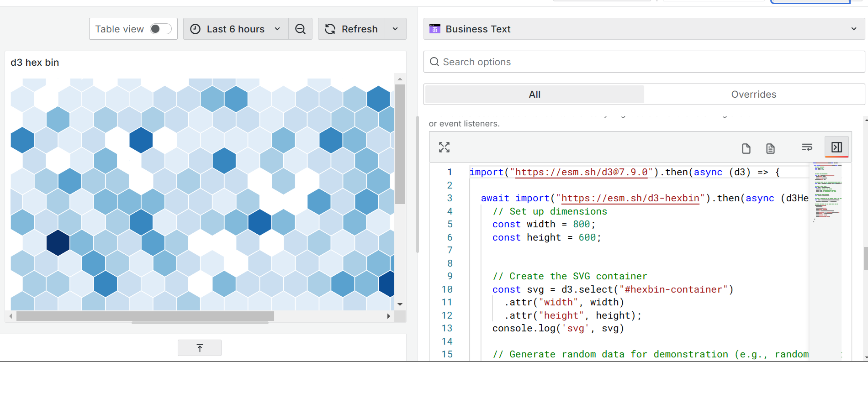The image size is (868, 409).
Task: Click the lined document icon in editor toolbar
Action: pos(770,148)
